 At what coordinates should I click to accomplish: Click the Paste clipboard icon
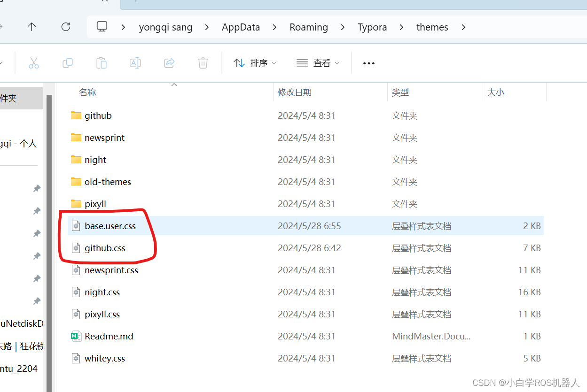102,63
